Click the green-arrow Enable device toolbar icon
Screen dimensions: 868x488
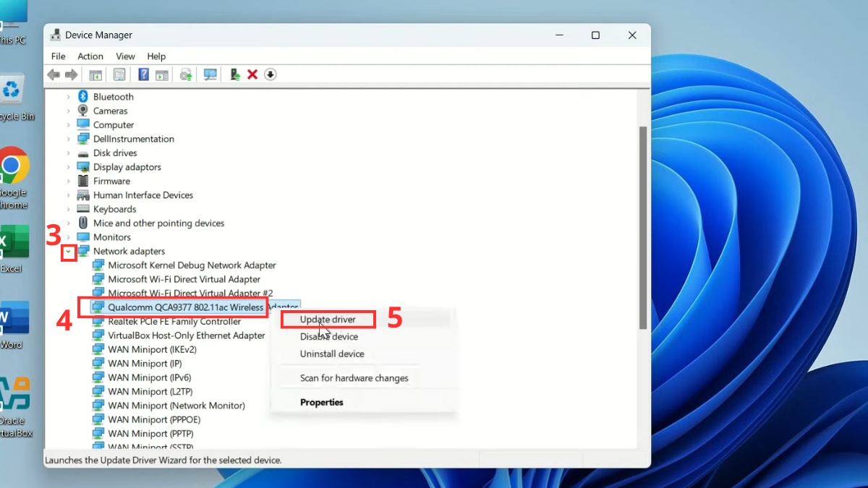pyautogui.click(x=234, y=74)
